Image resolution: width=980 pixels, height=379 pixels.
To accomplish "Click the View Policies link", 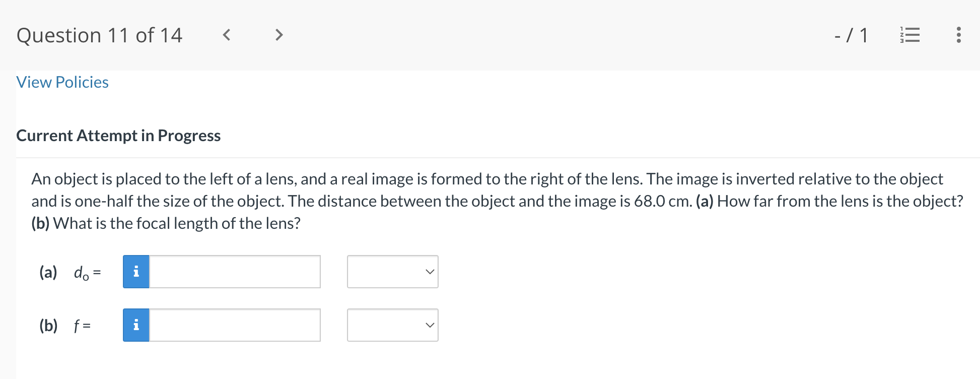I will [x=62, y=82].
